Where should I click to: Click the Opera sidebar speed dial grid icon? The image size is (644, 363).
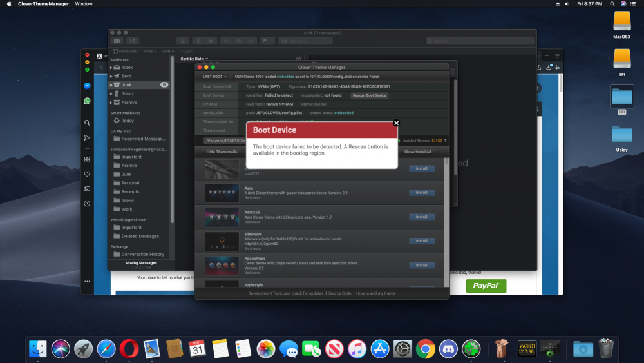click(x=87, y=159)
